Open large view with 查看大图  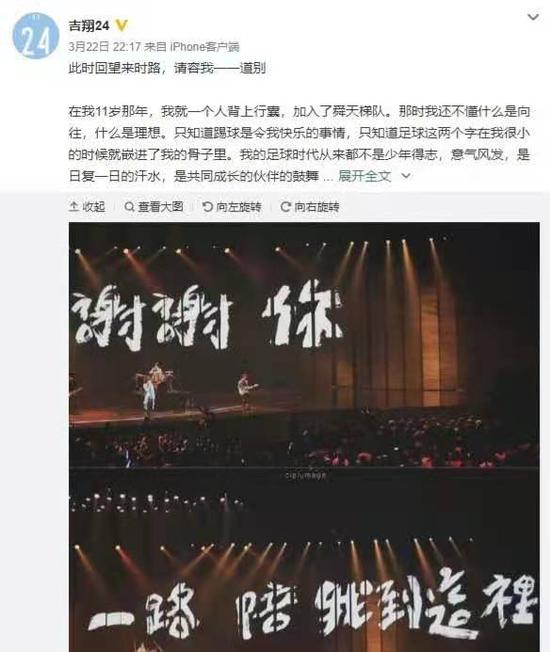click(154, 207)
